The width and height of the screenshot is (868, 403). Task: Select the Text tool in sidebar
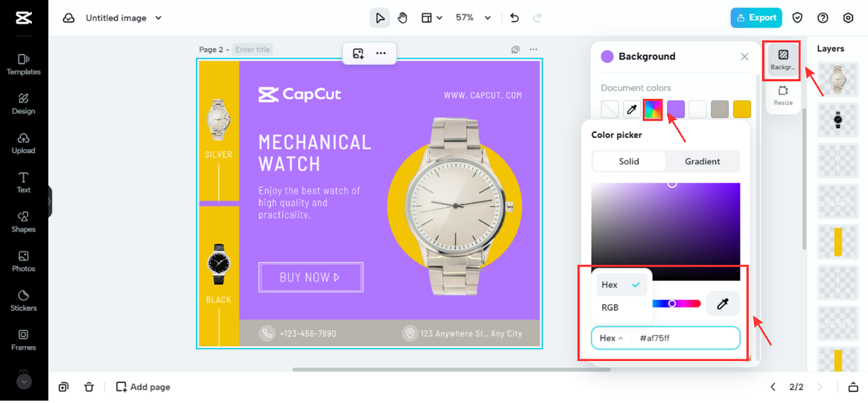tap(24, 183)
